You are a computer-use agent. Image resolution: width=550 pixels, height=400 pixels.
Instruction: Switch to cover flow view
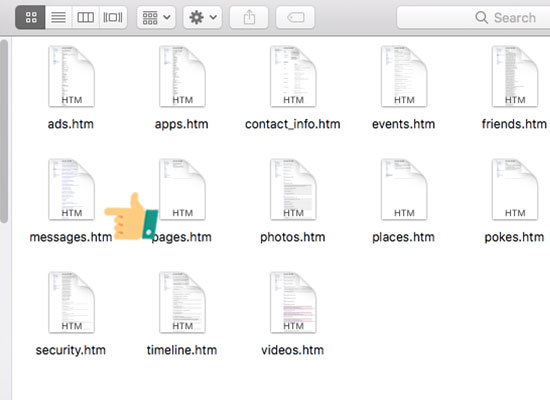113,17
